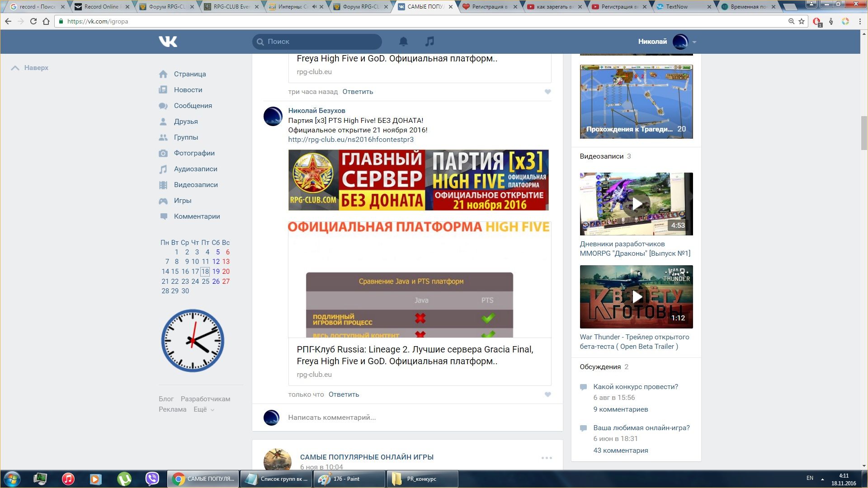Viewport: 868px width, 488px height.
Task: Open the Реклама footer link
Action: (x=172, y=409)
